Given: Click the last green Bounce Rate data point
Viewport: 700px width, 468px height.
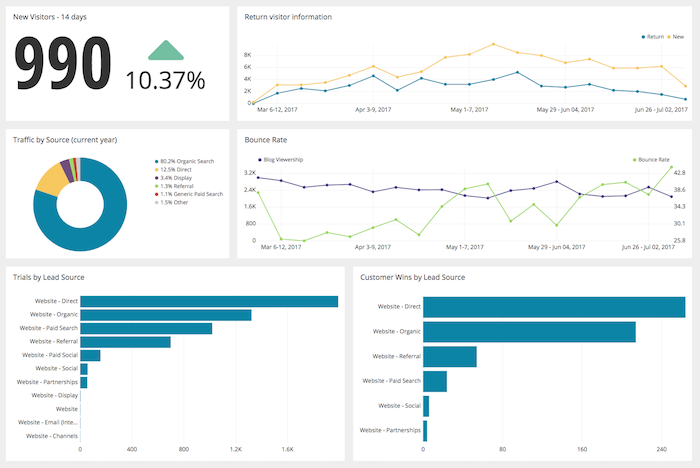Looking at the screenshot, I should [671, 167].
